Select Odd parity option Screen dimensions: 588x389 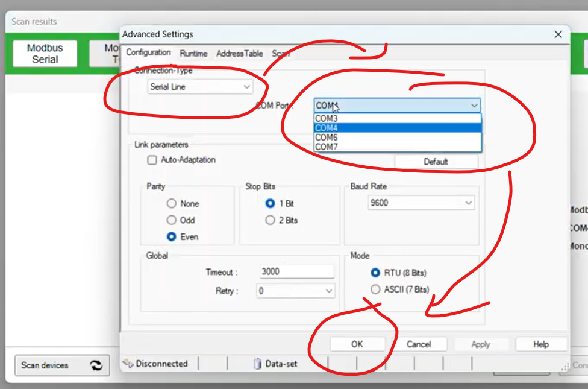172,220
